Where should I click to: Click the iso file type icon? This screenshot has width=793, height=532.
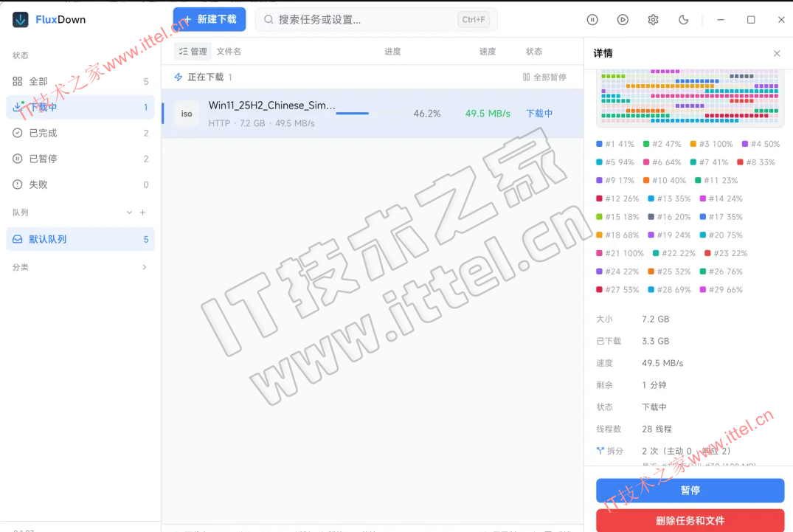coord(187,114)
